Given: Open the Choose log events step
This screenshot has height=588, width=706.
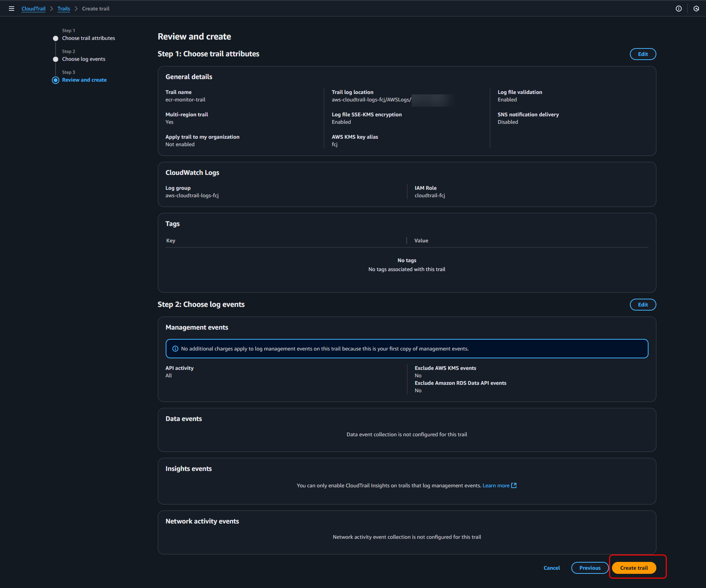Looking at the screenshot, I should pos(84,59).
